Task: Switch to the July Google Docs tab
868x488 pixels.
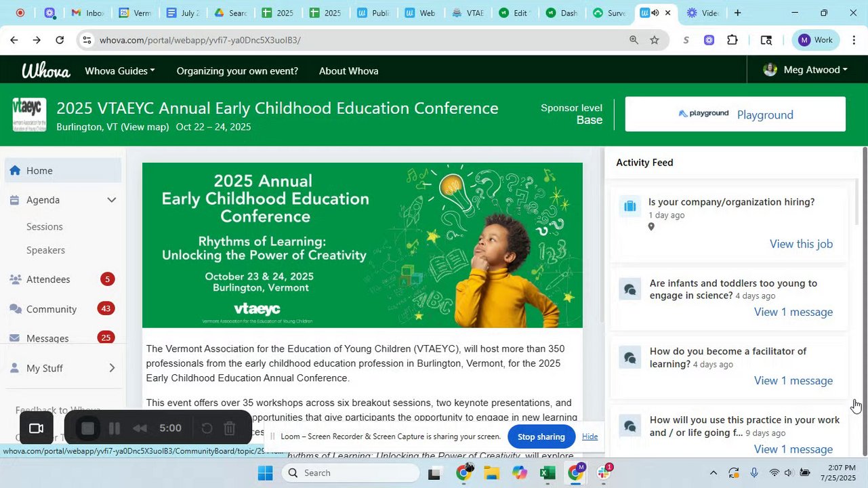Action: pos(183,13)
